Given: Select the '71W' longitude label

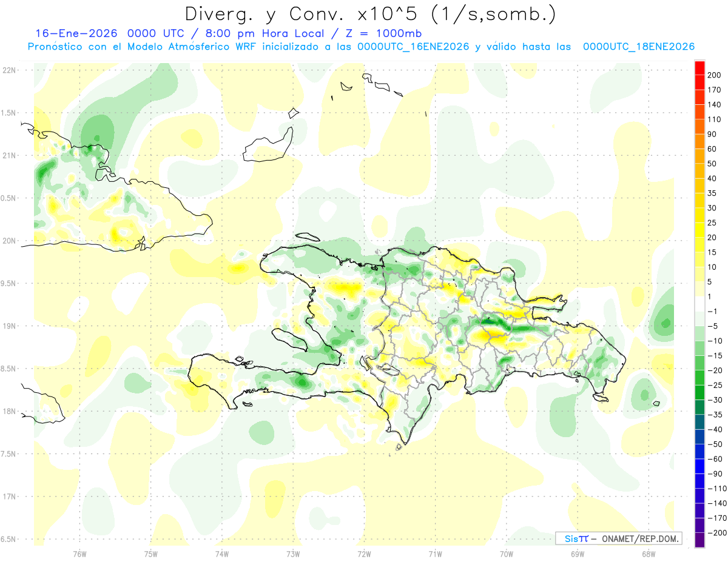Looking at the screenshot, I should pyautogui.click(x=435, y=554).
